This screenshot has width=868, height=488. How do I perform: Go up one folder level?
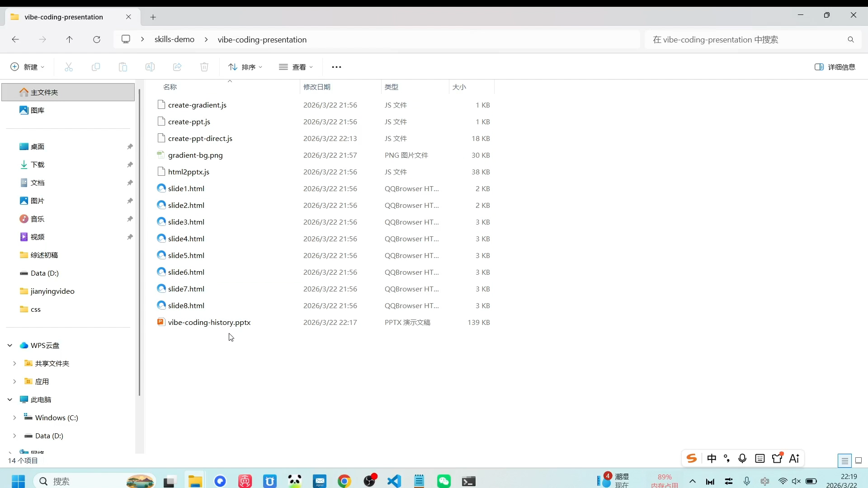point(69,40)
